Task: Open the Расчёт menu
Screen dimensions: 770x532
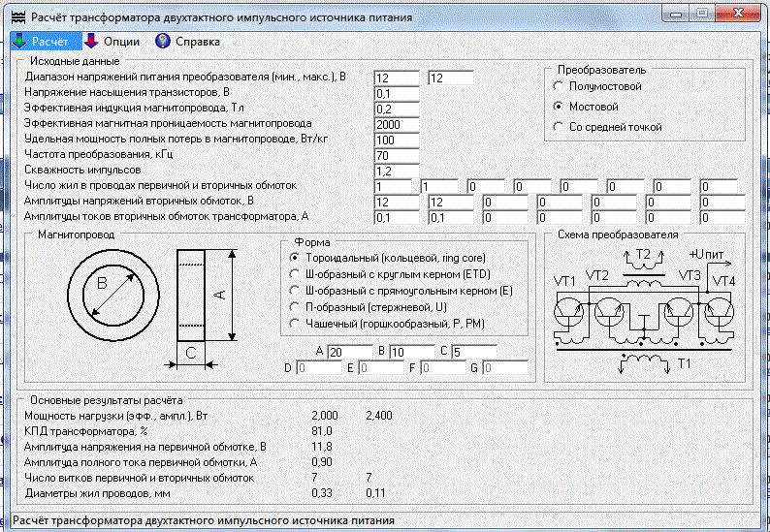Action: (x=47, y=42)
